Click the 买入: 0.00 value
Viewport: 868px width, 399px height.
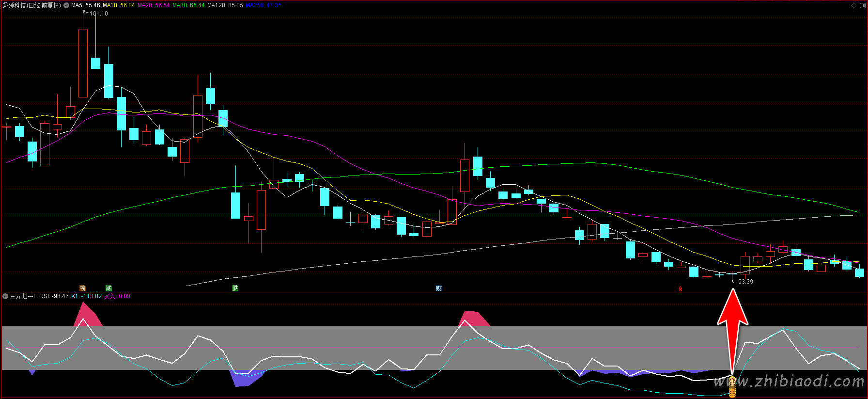(117, 296)
